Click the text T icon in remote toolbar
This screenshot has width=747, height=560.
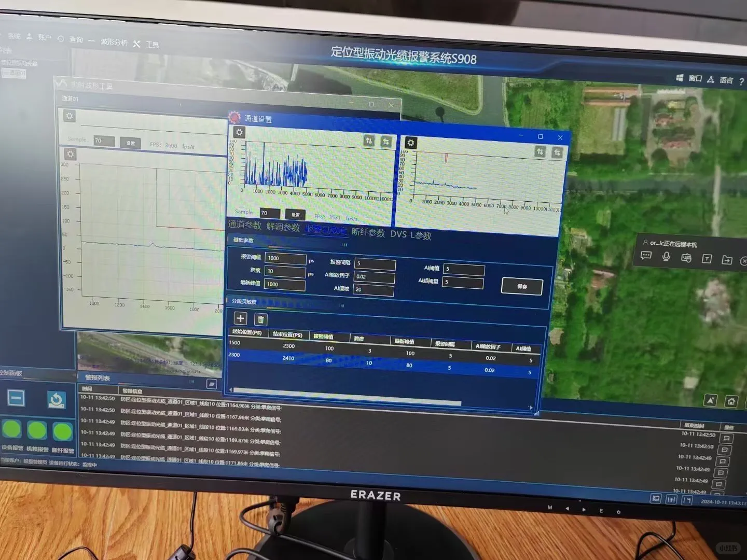pos(707,259)
